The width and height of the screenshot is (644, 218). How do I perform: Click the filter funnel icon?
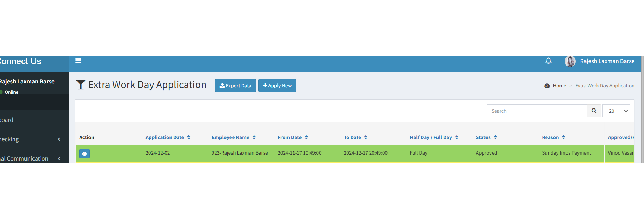(x=81, y=85)
